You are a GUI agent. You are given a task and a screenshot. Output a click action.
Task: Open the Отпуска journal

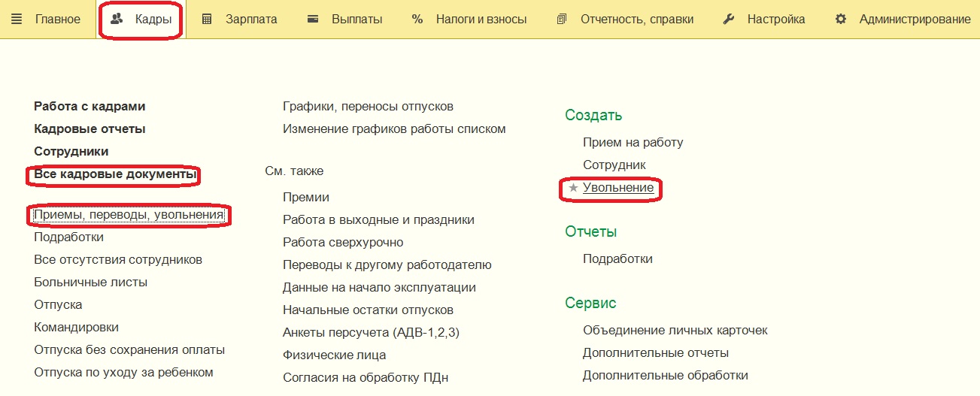[58, 305]
